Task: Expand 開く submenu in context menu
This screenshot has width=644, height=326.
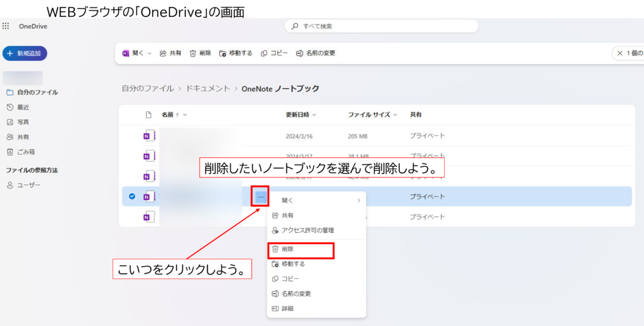Action: [x=316, y=201]
